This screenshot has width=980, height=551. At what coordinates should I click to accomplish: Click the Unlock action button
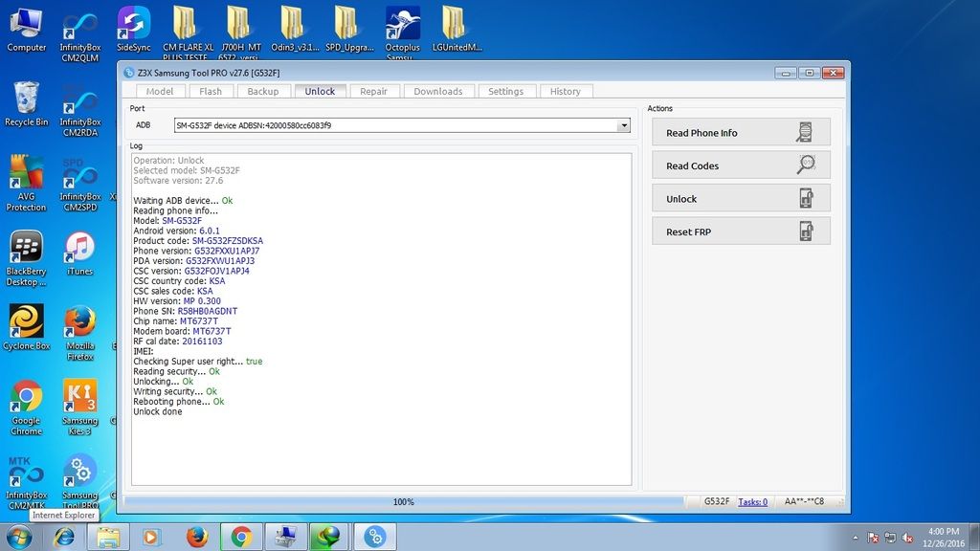tap(740, 199)
